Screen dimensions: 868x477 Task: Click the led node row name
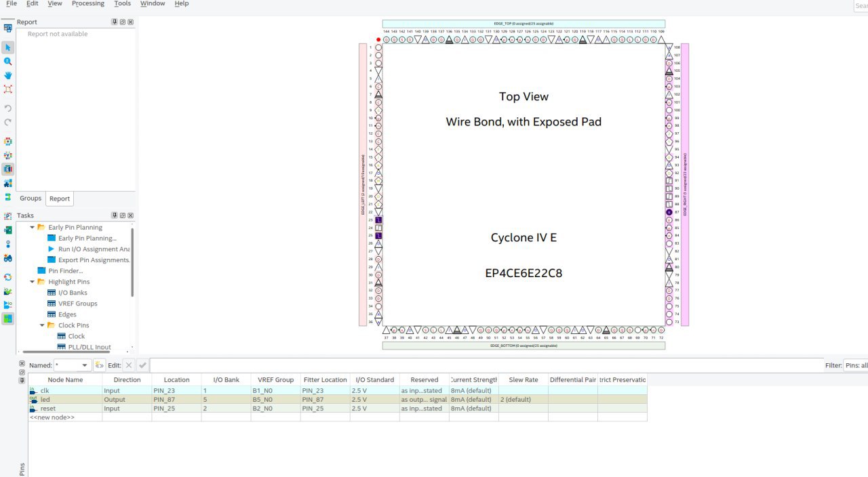tap(45, 400)
